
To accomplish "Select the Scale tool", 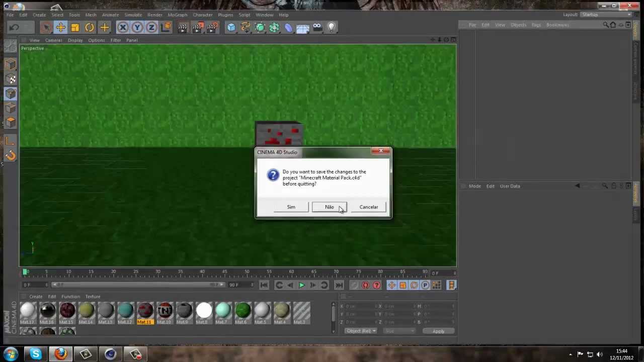I will coord(75,27).
